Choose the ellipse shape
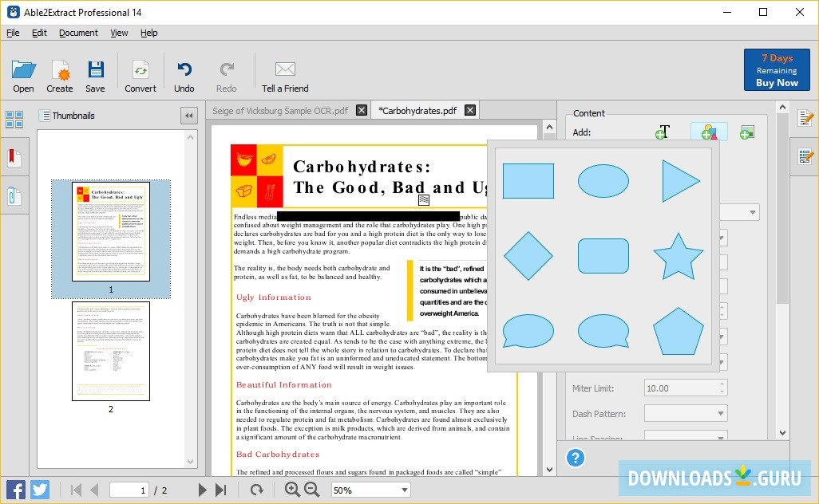The width and height of the screenshot is (819, 504). click(603, 181)
